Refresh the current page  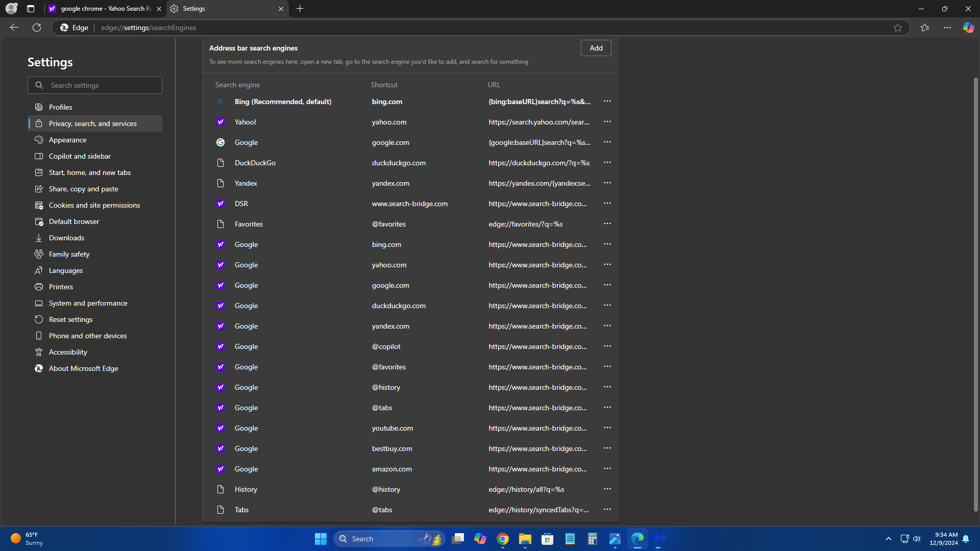tap(37, 28)
